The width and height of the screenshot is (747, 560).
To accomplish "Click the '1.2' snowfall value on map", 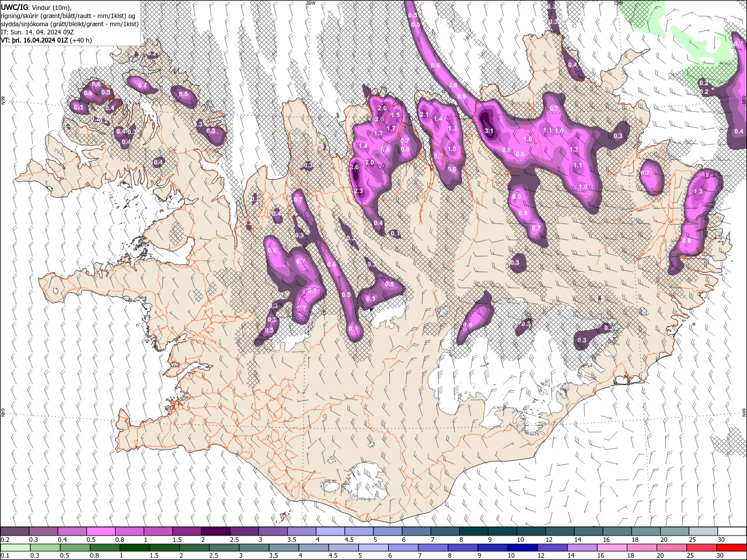I will point(574,150).
